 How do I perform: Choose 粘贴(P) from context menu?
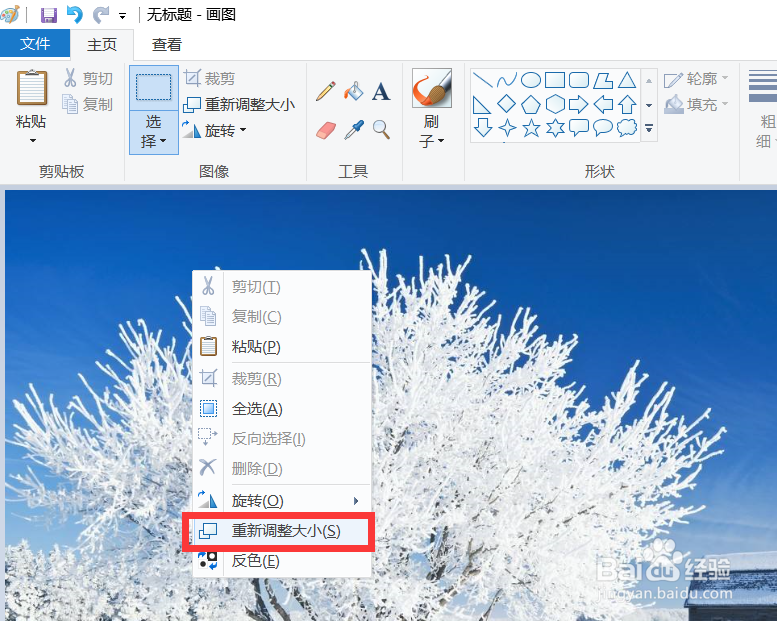point(282,346)
